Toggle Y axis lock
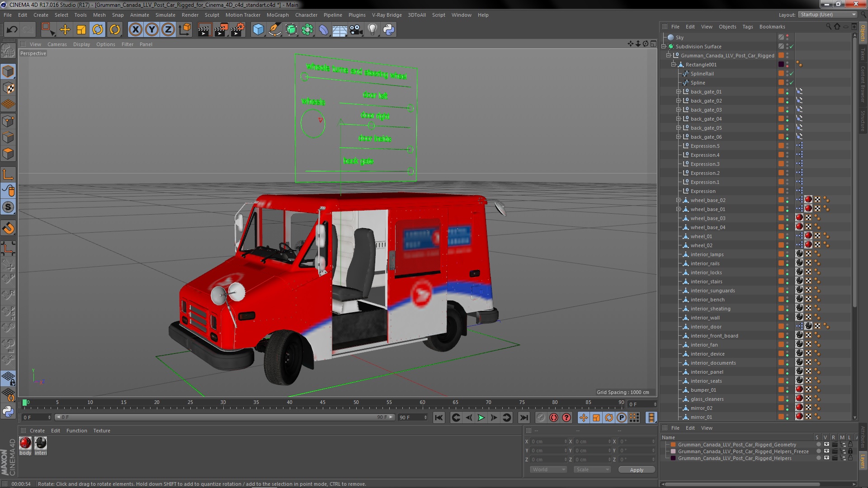The image size is (868, 488). (152, 30)
